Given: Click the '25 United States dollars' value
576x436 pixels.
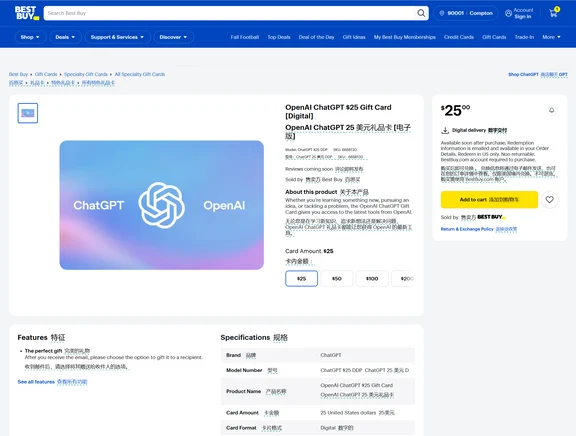Looking at the screenshot, I should coord(348,413).
